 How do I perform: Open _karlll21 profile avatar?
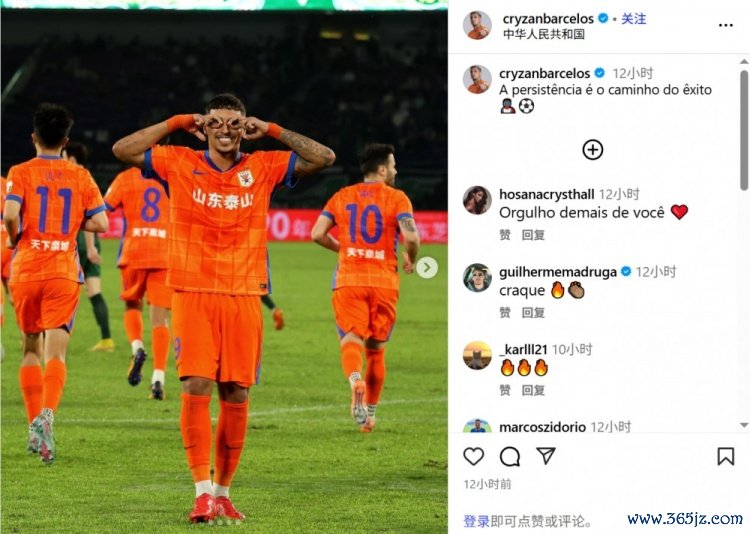pos(477,356)
